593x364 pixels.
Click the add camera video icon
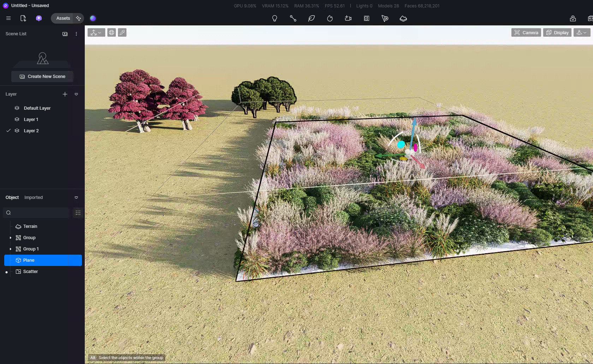point(348,18)
